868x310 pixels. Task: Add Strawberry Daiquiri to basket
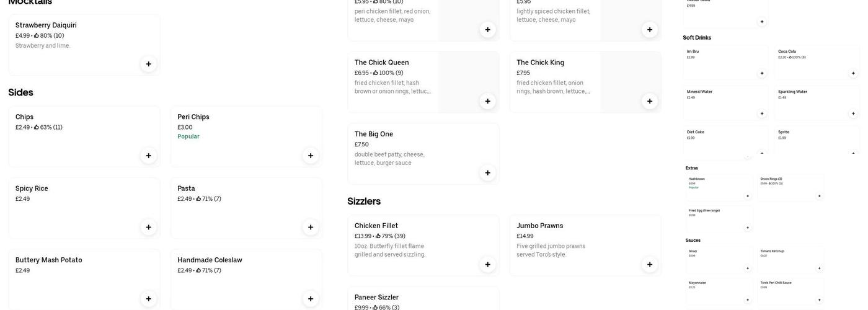[149, 64]
